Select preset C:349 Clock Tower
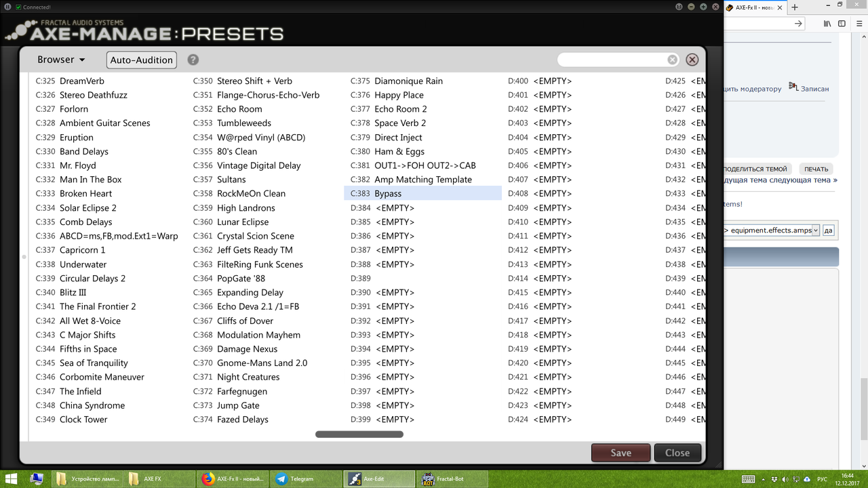Screen dimensions: 868x488 tap(108, 419)
